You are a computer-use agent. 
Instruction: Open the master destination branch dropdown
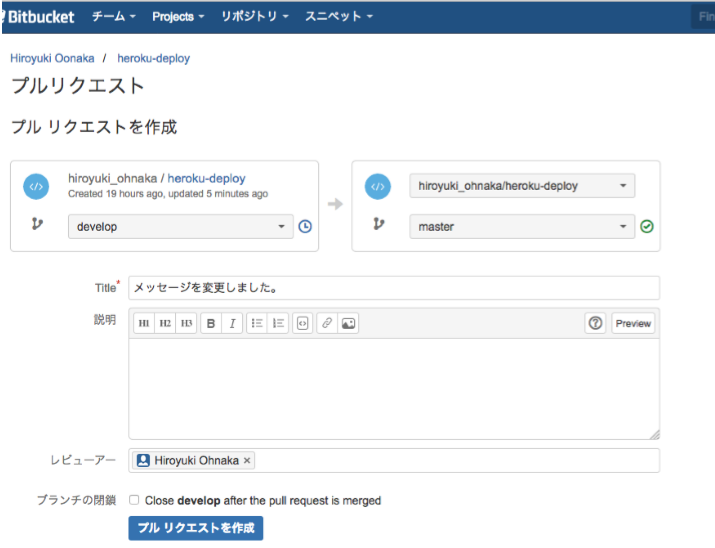coord(522,227)
